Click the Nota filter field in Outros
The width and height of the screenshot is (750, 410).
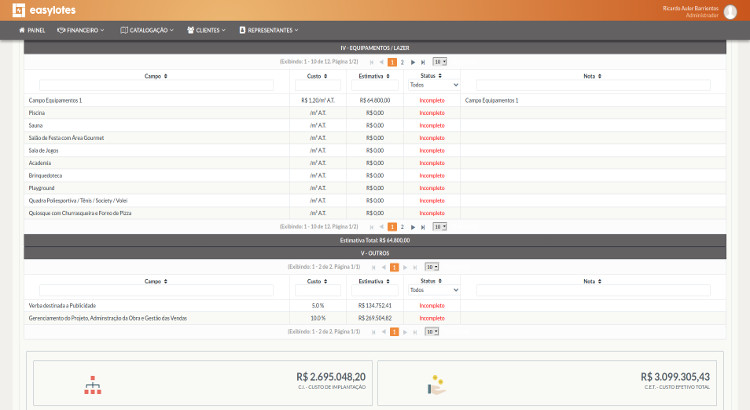tap(593, 290)
